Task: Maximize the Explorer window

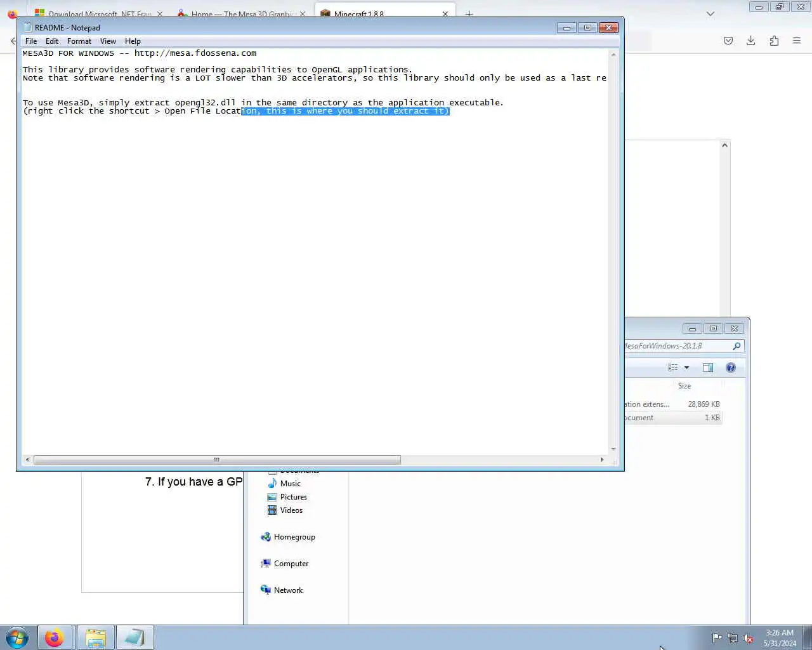Action: click(713, 328)
